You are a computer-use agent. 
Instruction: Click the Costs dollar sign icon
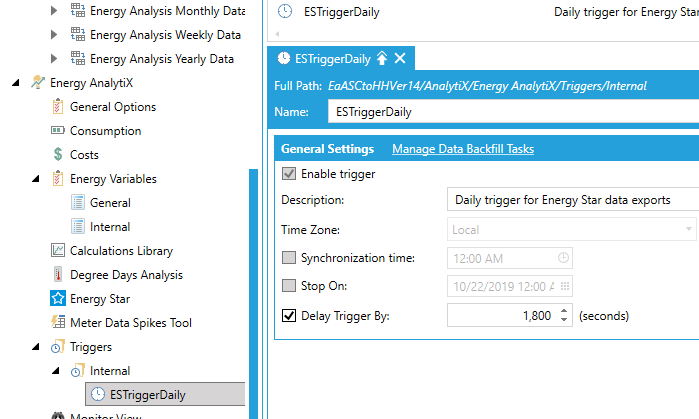58,155
